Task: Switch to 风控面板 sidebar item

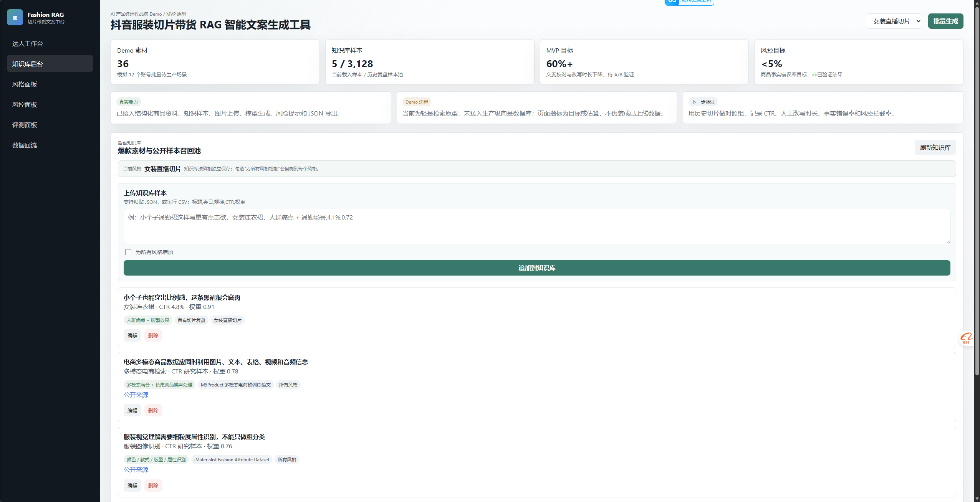Action: pos(50,104)
